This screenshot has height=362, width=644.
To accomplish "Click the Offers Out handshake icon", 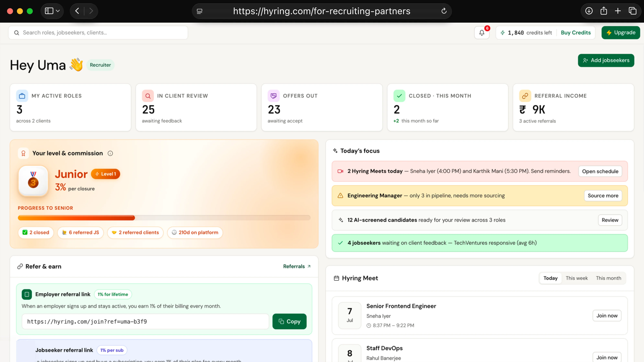I will coord(273,96).
